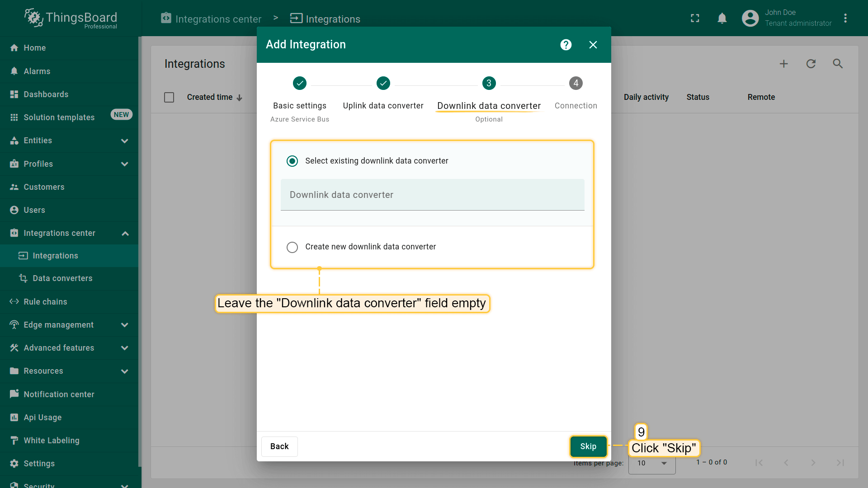Click the Skip button
868x488 pixels.
click(588, 446)
